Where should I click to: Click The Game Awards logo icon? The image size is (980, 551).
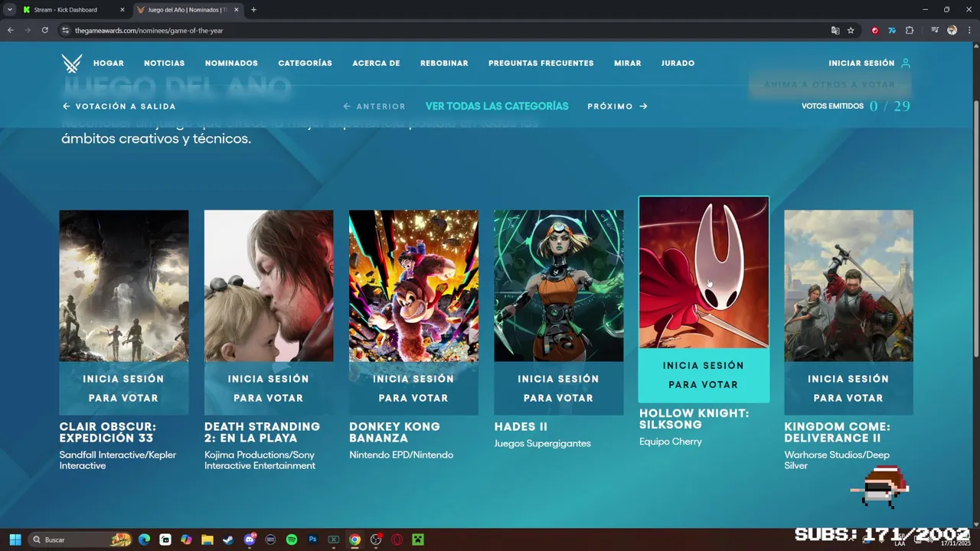[72, 64]
